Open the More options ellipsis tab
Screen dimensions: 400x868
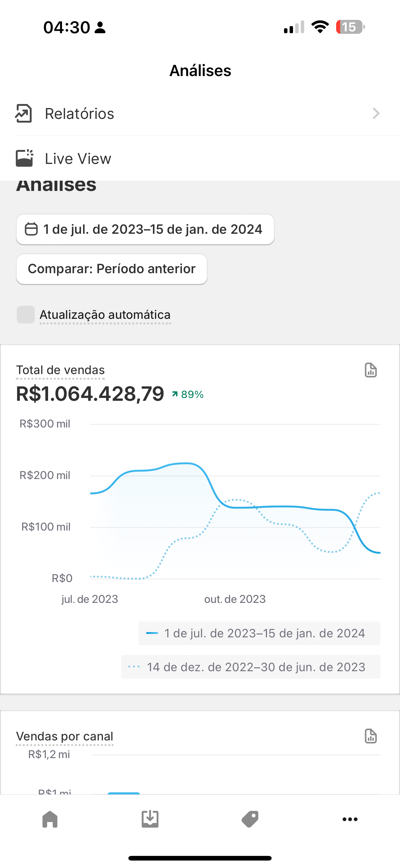[350, 819]
